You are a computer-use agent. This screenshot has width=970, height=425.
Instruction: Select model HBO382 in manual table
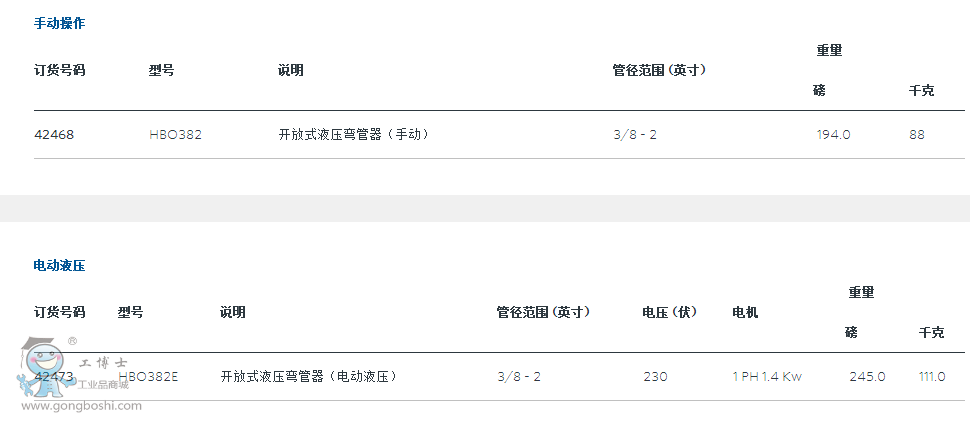point(175,134)
